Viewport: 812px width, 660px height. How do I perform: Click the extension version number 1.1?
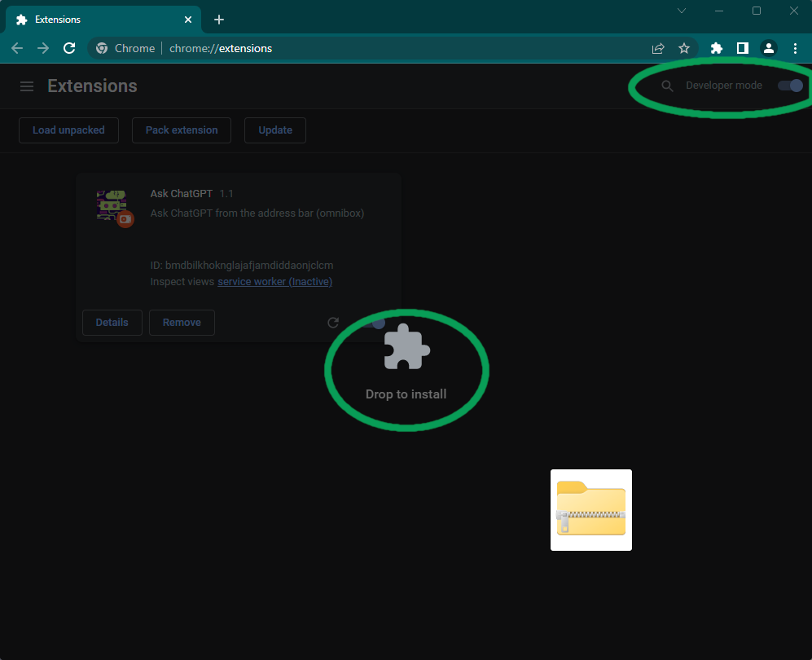pos(226,194)
